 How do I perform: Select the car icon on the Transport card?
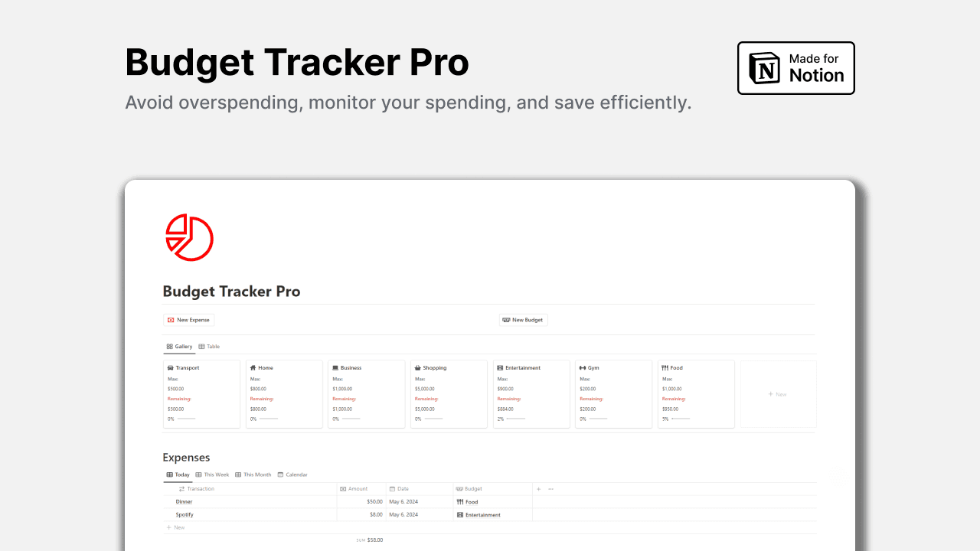click(171, 367)
